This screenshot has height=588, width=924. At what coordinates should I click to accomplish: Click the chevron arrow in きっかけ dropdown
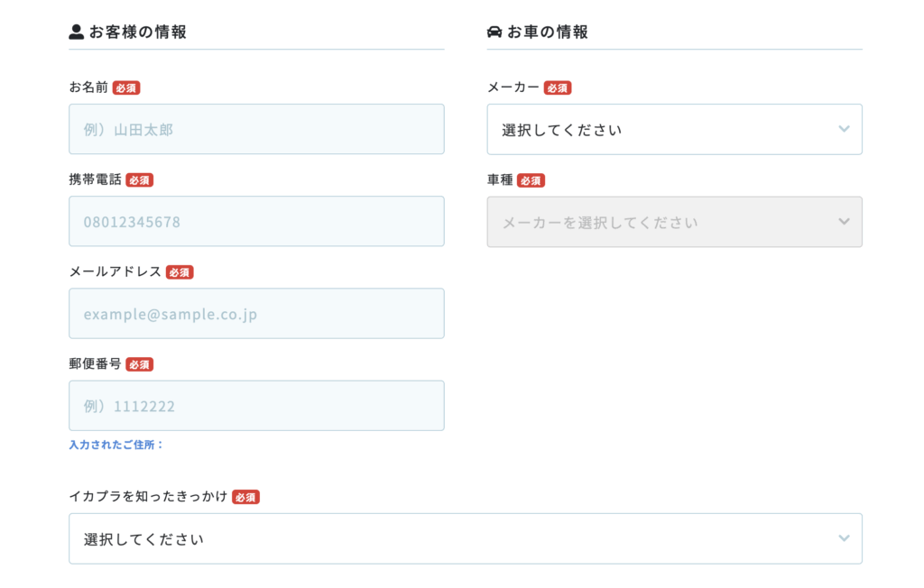pos(844,538)
